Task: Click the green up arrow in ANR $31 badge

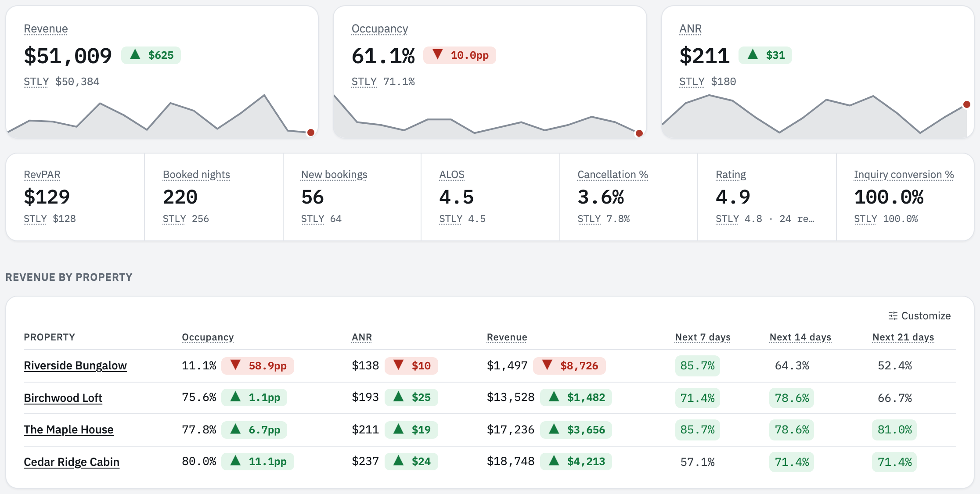Action: pos(753,55)
